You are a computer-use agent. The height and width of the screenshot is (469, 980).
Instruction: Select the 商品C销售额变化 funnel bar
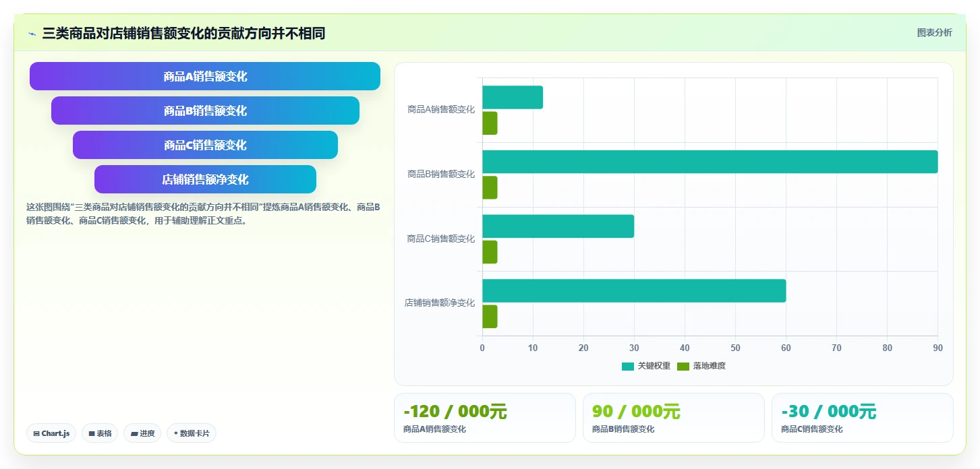tap(205, 145)
